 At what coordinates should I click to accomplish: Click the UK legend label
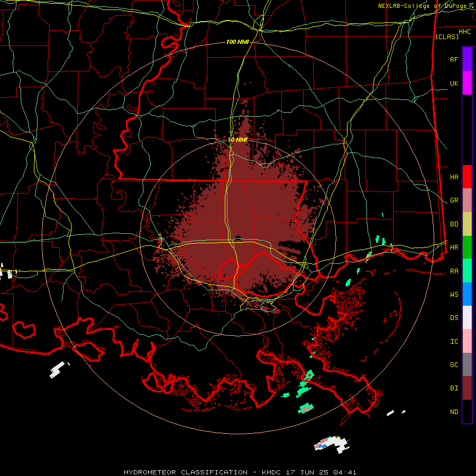454,83
